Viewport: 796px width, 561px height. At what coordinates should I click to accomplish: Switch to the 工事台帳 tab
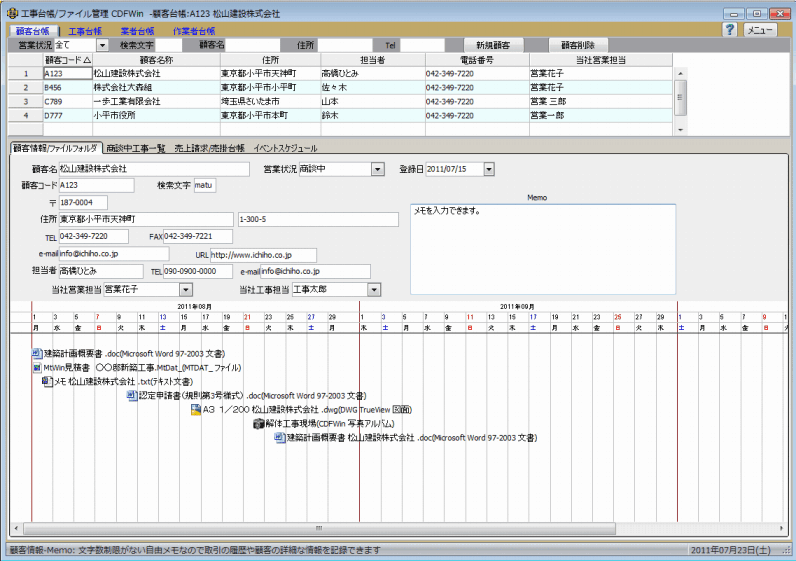(x=85, y=32)
